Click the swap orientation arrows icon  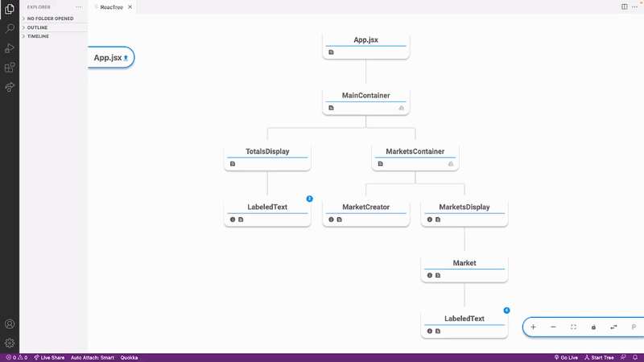[613, 327]
